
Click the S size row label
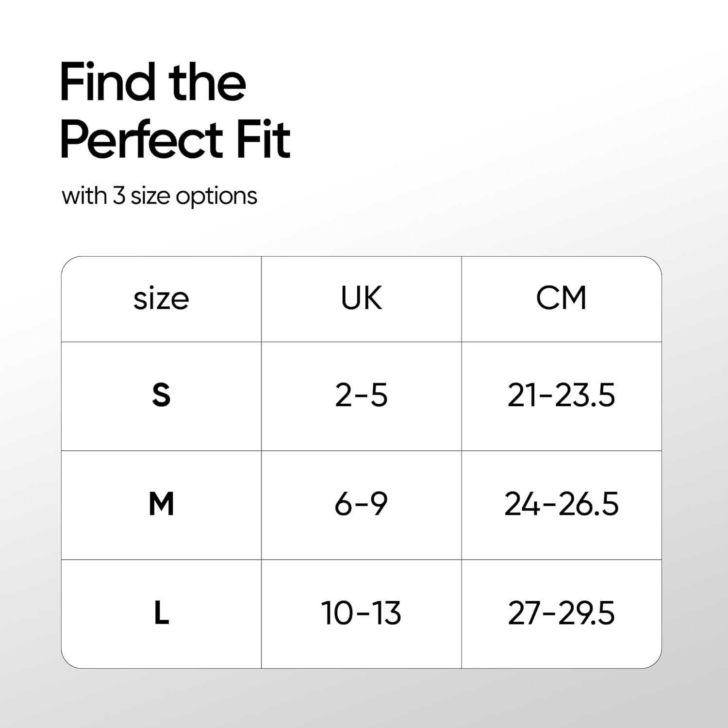click(x=161, y=396)
